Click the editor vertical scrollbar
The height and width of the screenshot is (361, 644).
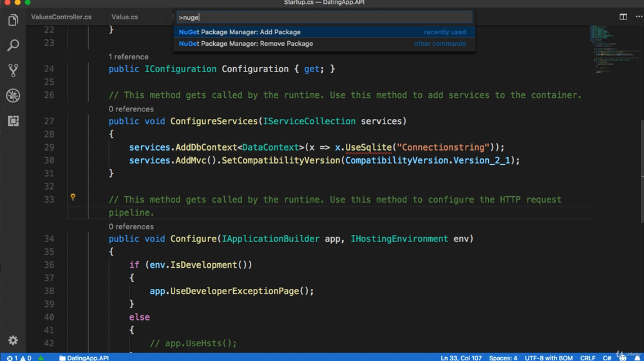point(642,172)
